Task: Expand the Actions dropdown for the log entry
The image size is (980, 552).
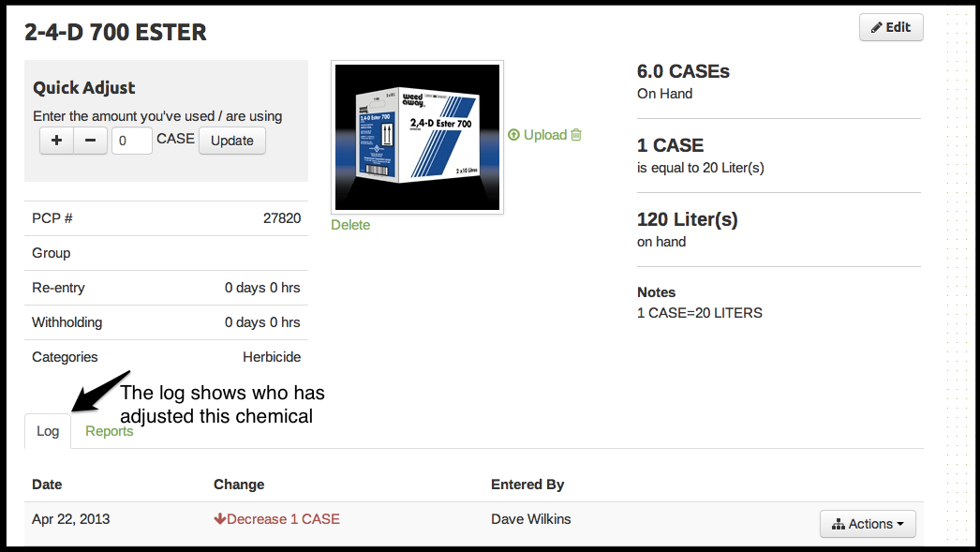Action: coord(868,524)
